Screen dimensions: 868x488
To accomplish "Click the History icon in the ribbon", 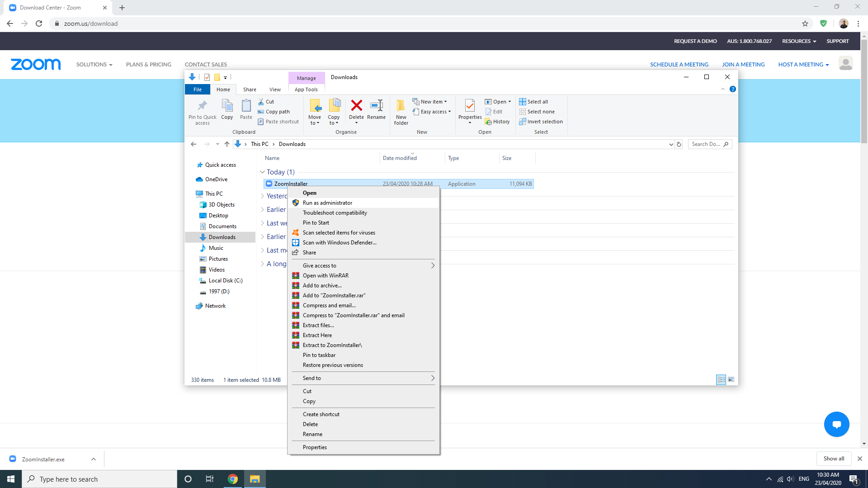I will [488, 122].
